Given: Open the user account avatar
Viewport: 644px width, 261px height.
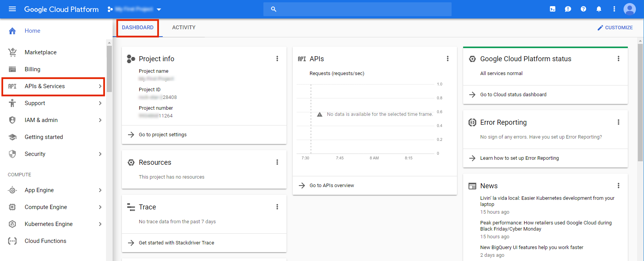Looking at the screenshot, I should [630, 9].
